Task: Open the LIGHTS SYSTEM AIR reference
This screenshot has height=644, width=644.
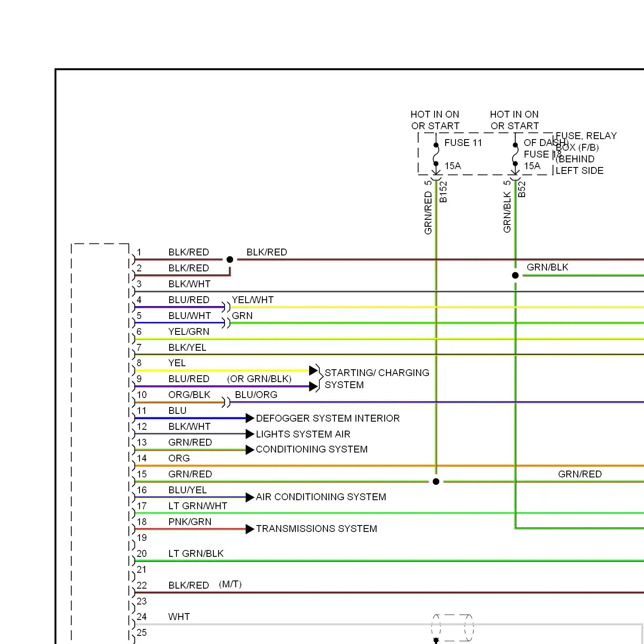Action: (x=303, y=434)
